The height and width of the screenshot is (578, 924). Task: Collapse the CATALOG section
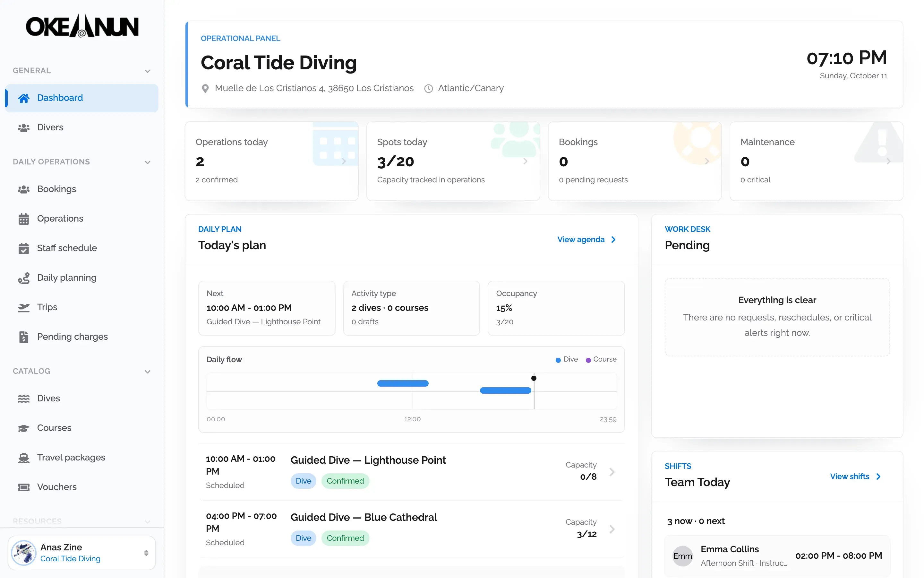point(147,372)
